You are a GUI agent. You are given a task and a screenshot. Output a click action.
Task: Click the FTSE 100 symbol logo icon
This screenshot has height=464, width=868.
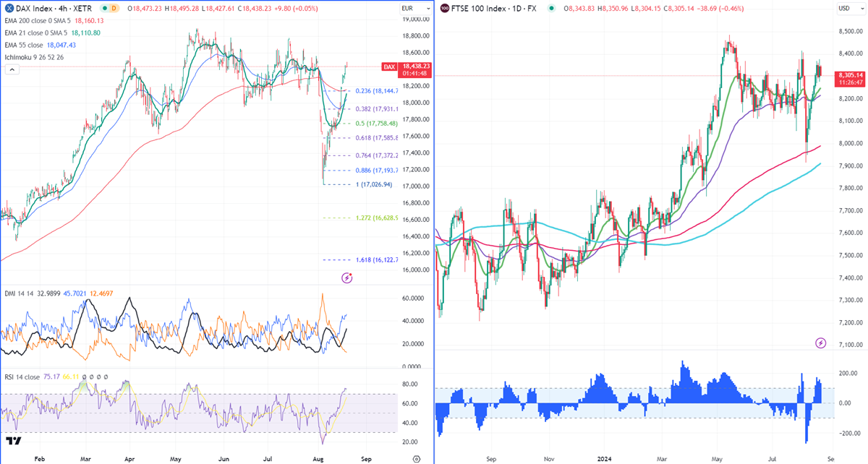(x=443, y=8)
